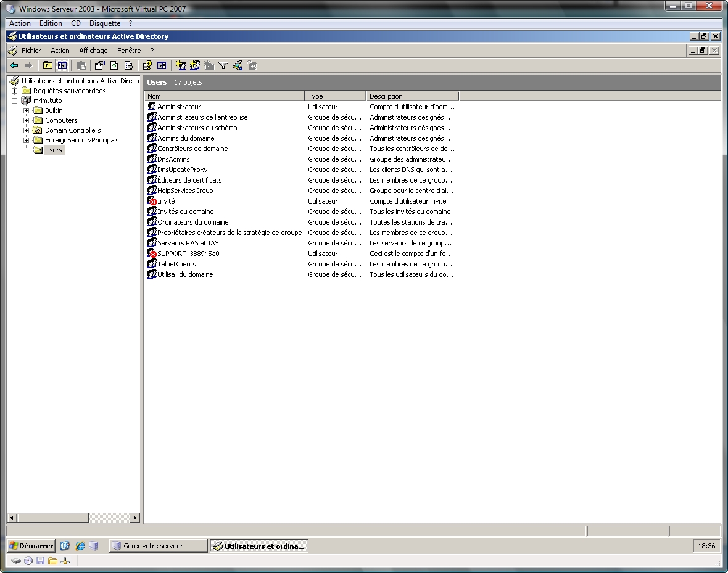Sort the list by the Type column

coord(335,96)
